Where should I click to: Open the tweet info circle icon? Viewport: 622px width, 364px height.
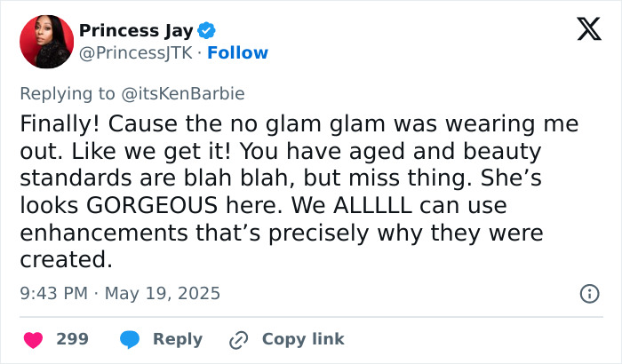[588, 293]
